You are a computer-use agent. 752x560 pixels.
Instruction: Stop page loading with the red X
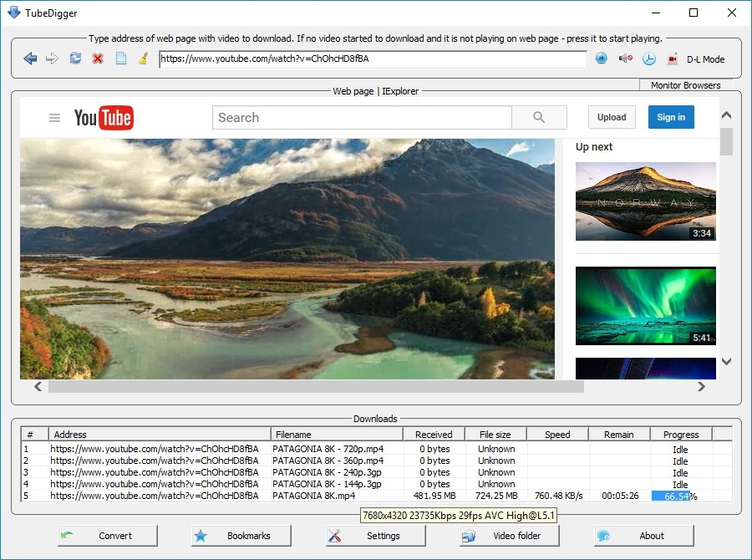[x=96, y=59]
